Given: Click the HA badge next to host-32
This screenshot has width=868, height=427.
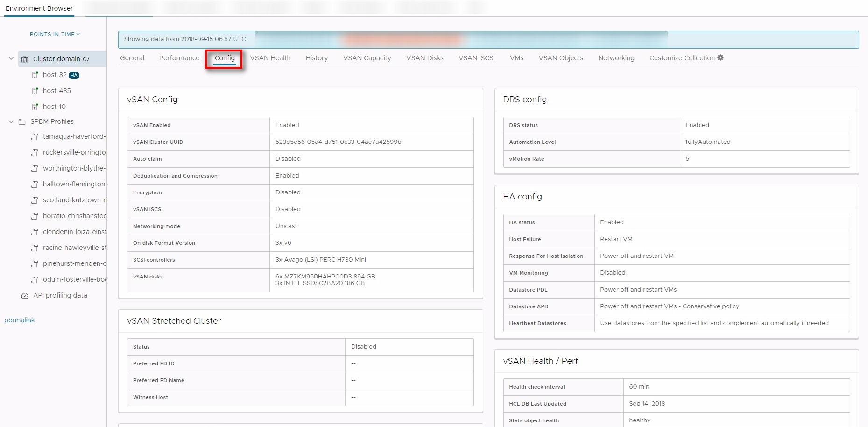Looking at the screenshot, I should (74, 75).
